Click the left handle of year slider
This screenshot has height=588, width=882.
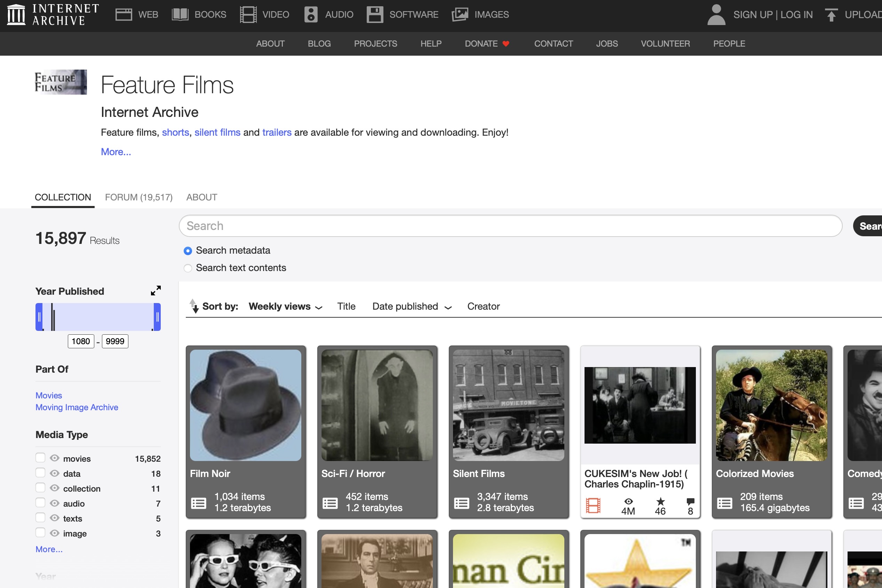[x=39, y=317]
